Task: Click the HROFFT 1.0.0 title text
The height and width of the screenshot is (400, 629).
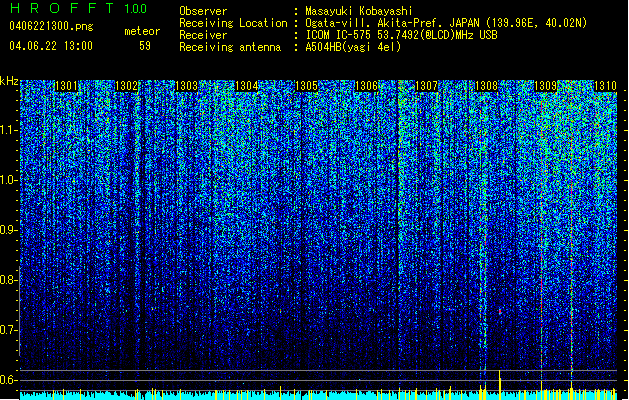Action: 78,8
